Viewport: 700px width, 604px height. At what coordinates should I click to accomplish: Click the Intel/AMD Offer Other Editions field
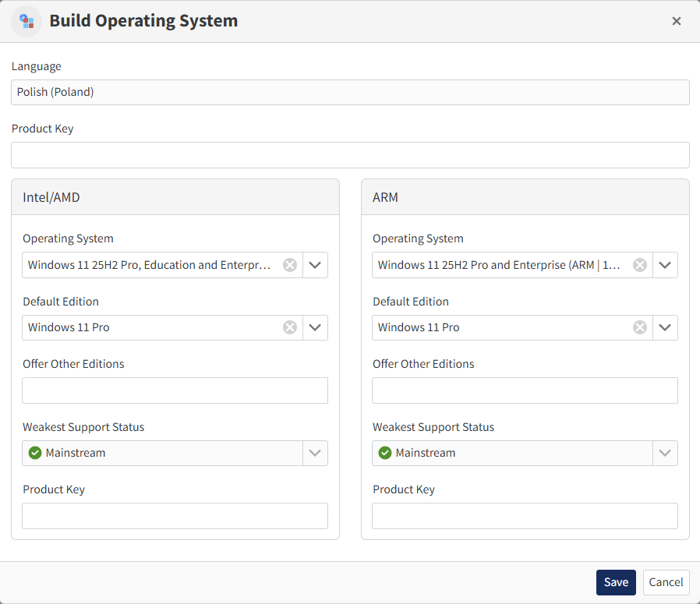pos(175,390)
